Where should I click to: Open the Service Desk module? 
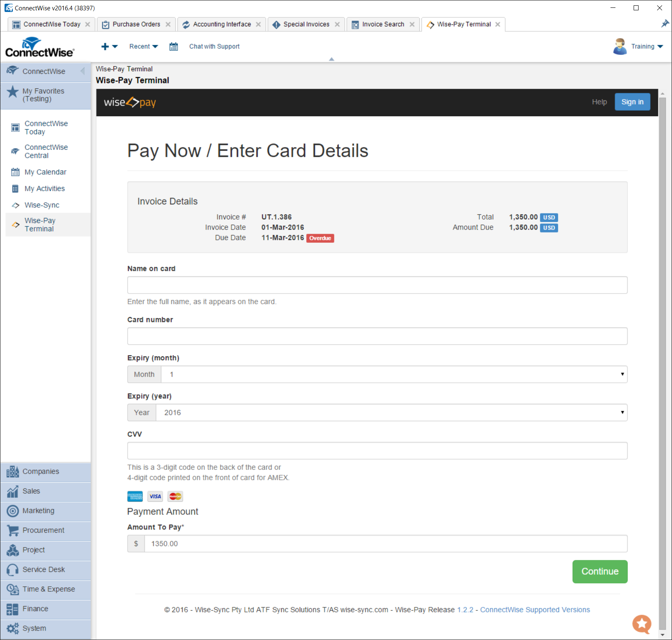(43, 569)
